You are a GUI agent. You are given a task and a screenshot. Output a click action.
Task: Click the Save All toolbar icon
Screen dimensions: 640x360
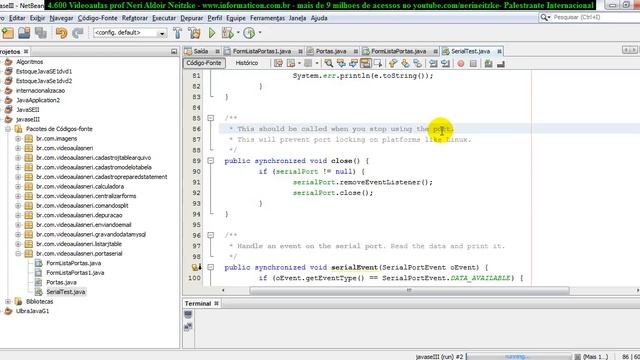coord(40,33)
